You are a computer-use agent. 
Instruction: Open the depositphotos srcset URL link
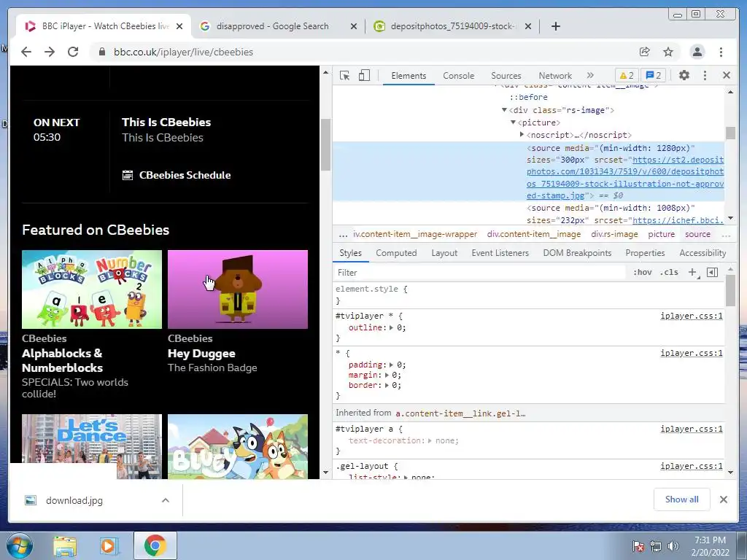pos(625,178)
